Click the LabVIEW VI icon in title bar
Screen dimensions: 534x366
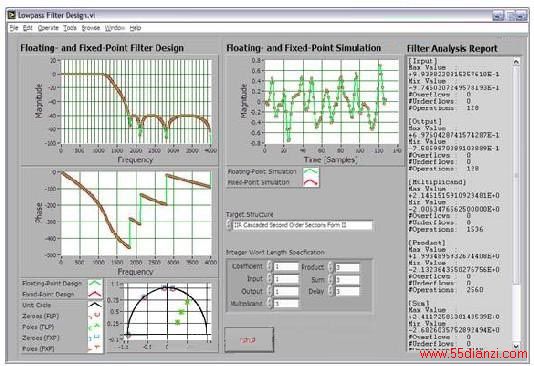(12, 15)
